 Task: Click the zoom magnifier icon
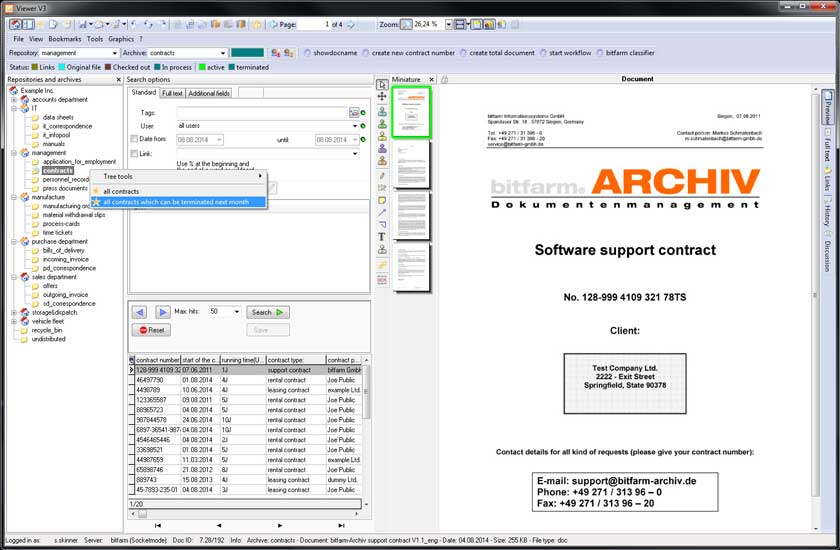point(407,25)
